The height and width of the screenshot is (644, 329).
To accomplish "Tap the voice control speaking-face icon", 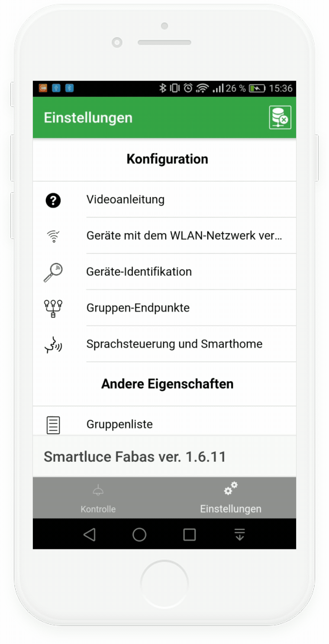I will click(53, 345).
